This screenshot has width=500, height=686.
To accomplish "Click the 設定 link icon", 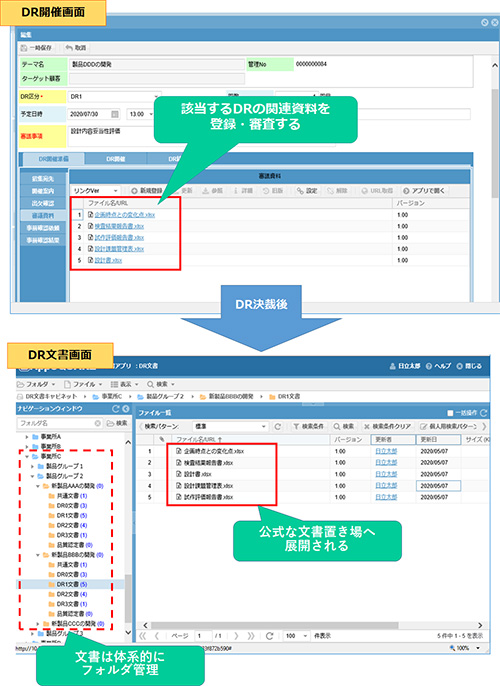I will click(x=300, y=191).
